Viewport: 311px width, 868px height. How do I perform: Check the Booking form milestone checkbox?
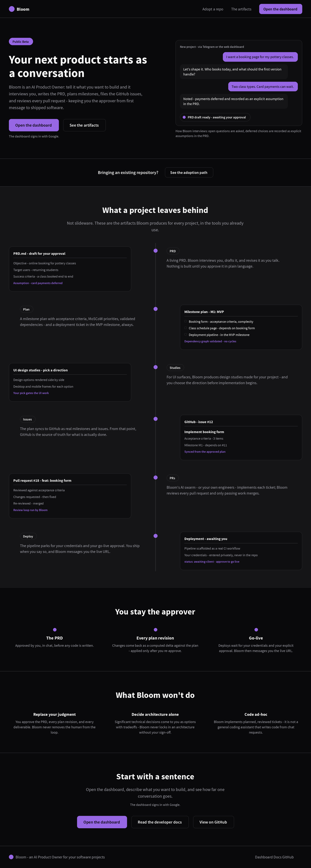pyautogui.click(x=185, y=321)
